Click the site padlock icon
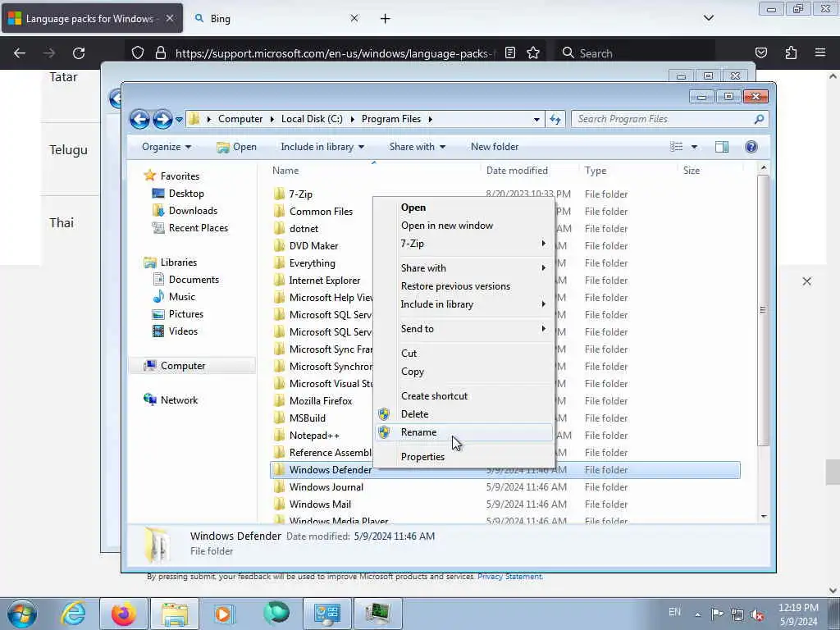Screen dimensions: 840x630 click(x=160, y=53)
